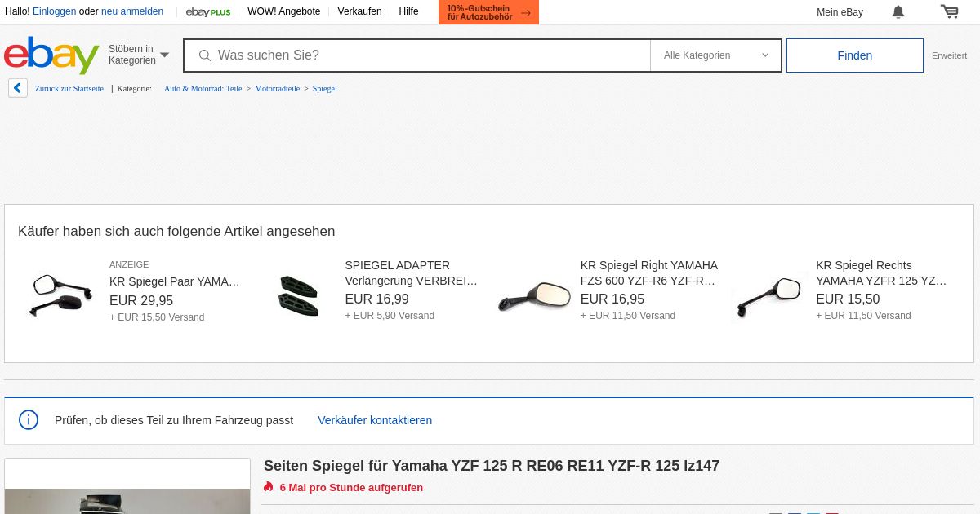Click the Verkäufer kontaktieren link
Screen dimensions: 980x514
(x=375, y=420)
